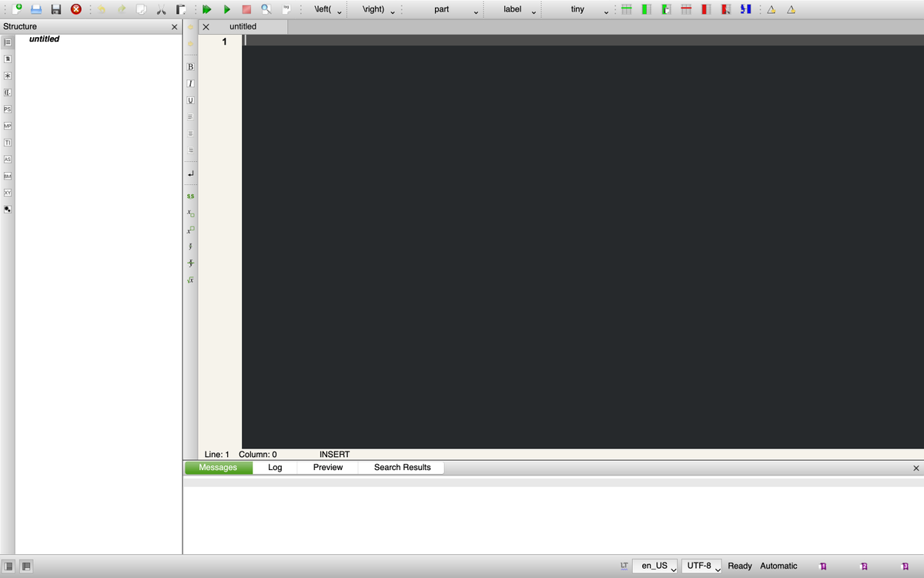Add table column with green column icon
This screenshot has height=578, width=924.
click(x=647, y=9)
